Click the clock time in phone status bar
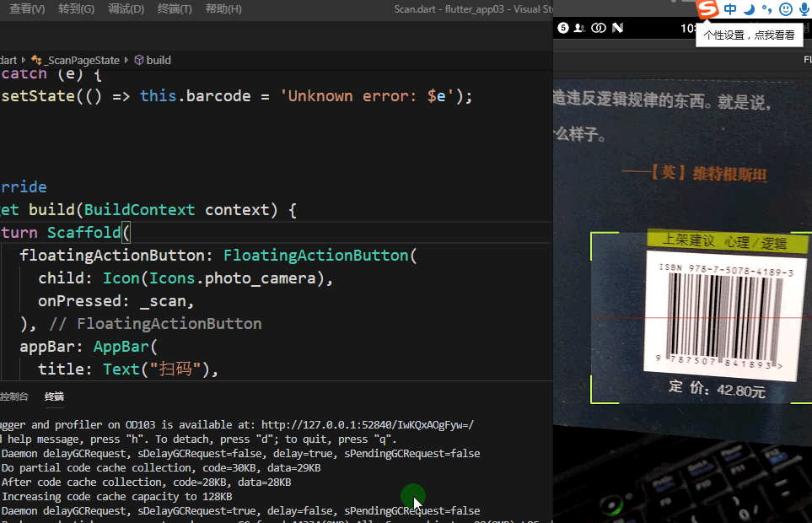The width and height of the screenshot is (812, 523). click(688, 29)
